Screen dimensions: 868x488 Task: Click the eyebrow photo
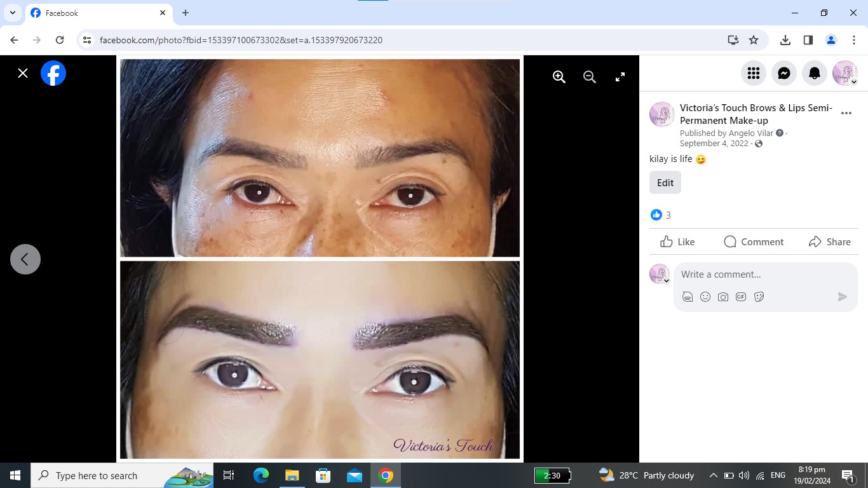(320, 259)
